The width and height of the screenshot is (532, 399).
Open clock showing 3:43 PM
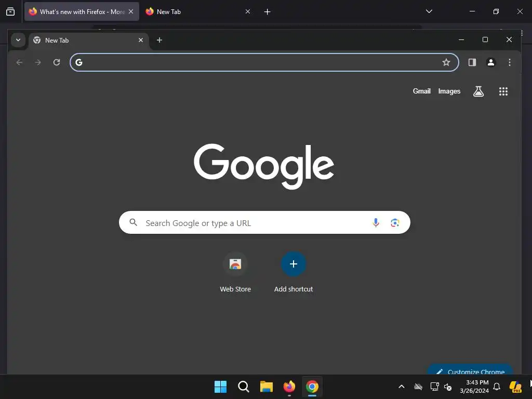click(x=474, y=387)
